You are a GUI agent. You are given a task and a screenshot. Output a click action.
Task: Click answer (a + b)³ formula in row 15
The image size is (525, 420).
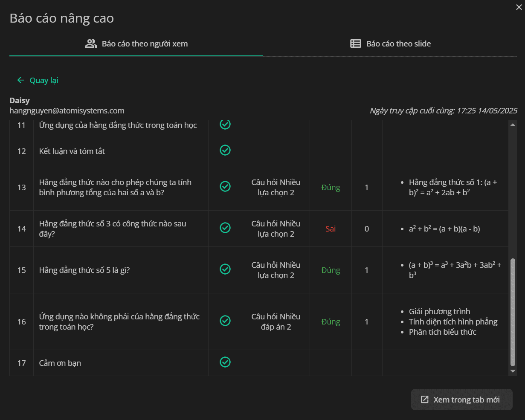(455, 270)
